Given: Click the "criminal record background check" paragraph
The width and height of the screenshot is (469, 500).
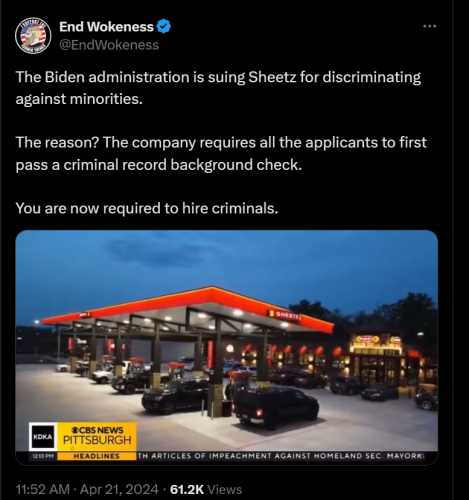Looking at the screenshot, I should pyautogui.click(x=221, y=153).
